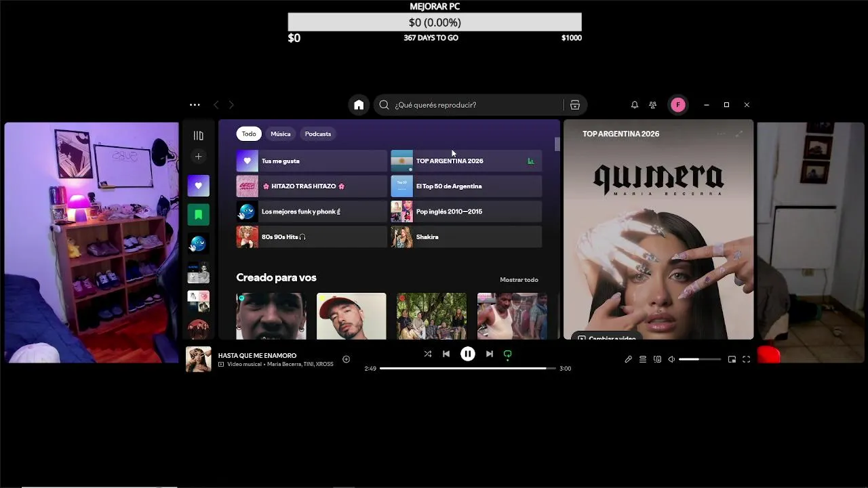Viewport: 868px width, 488px height.
Task: Toggle the green repeat button
Action: (507, 354)
